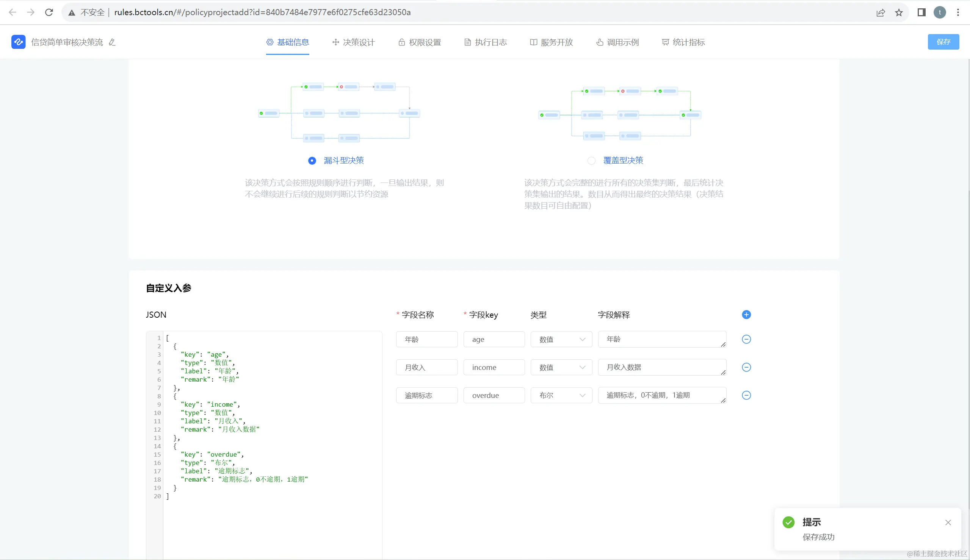Close the 保存成功 notification

[948, 522]
